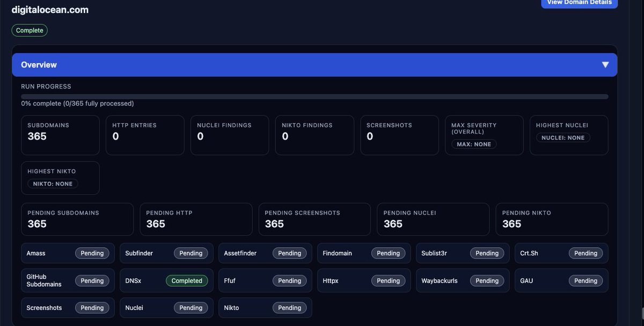The width and height of the screenshot is (644, 326).
Task: Select the Nikto Findings stat card
Action: (x=314, y=135)
